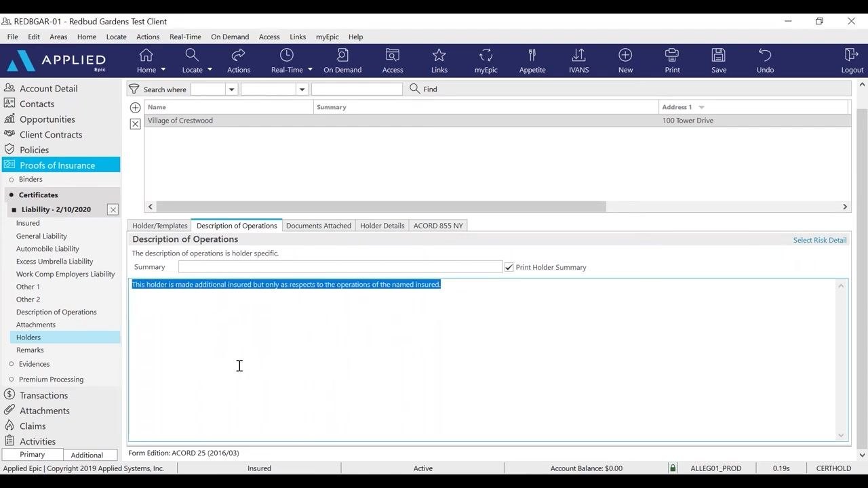The height and width of the screenshot is (488, 868).
Task: Select the Premium Processing radio option
Action: (x=12, y=380)
